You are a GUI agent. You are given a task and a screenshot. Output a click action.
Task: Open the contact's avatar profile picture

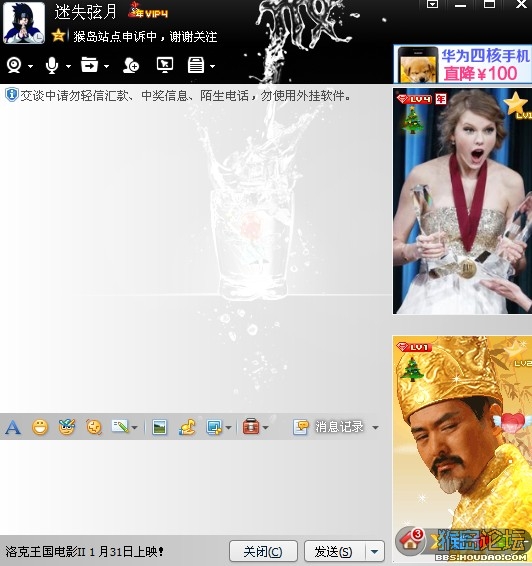click(24, 22)
